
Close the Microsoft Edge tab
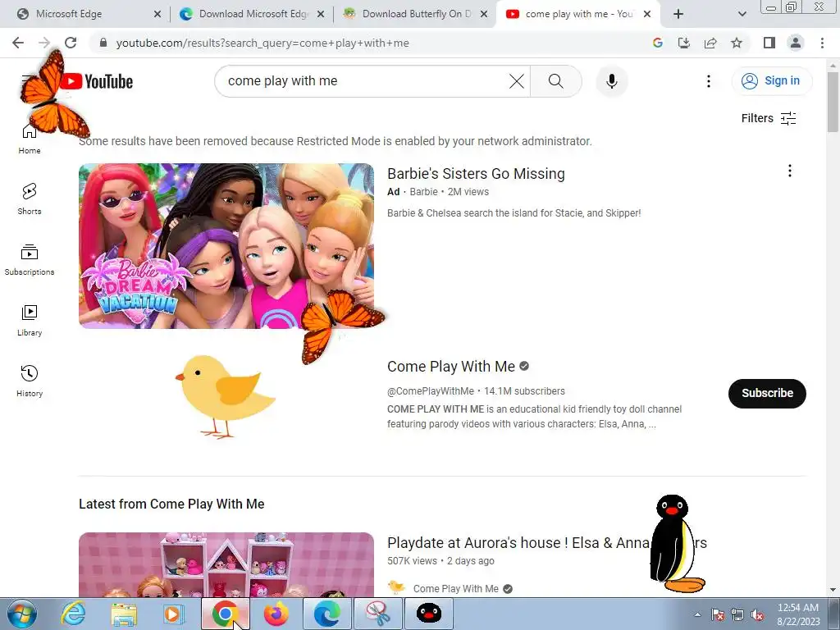click(x=157, y=14)
